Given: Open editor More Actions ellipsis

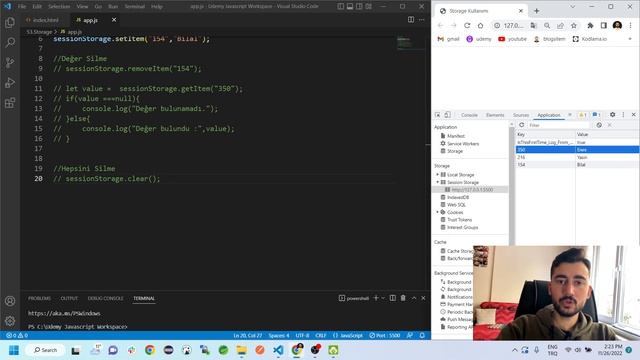Looking at the screenshot, I should [x=422, y=20].
